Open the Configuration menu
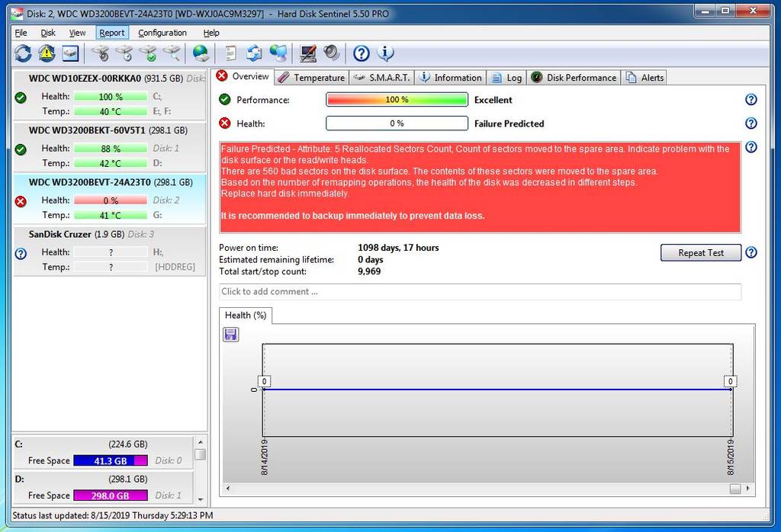Viewport: 781px width, 532px height. (x=162, y=33)
